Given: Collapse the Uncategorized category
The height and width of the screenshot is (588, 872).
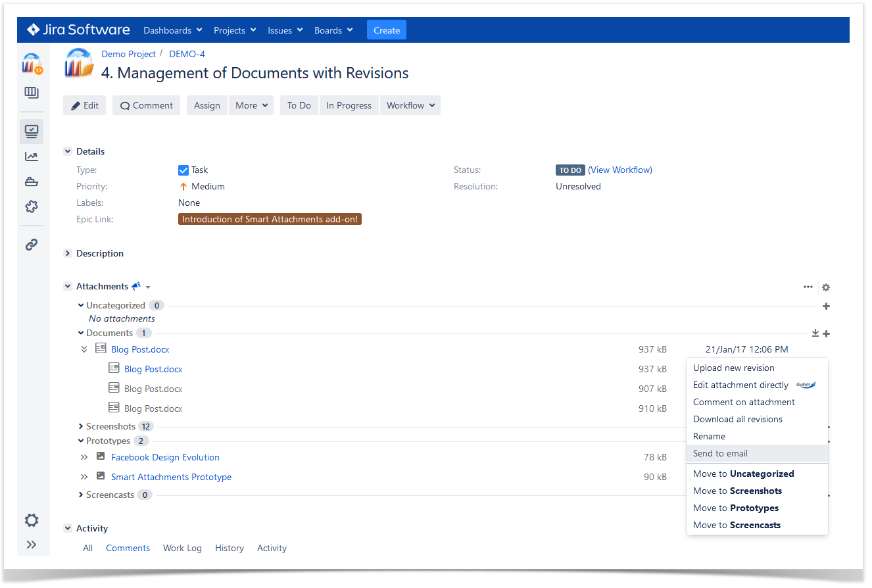Looking at the screenshot, I should pos(81,305).
